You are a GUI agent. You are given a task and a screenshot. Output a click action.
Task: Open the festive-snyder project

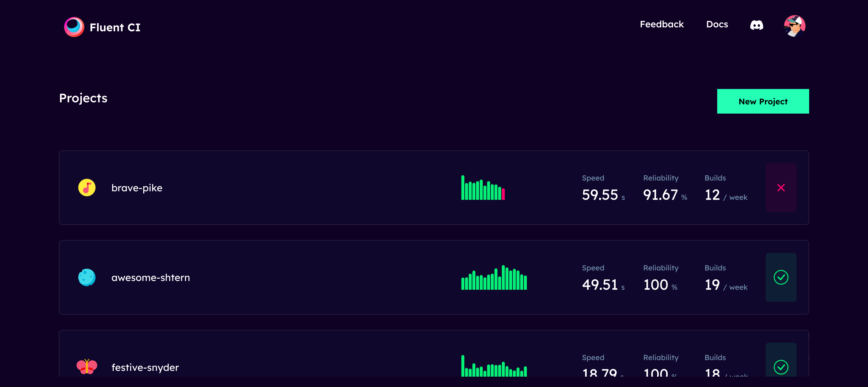coord(145,367)
